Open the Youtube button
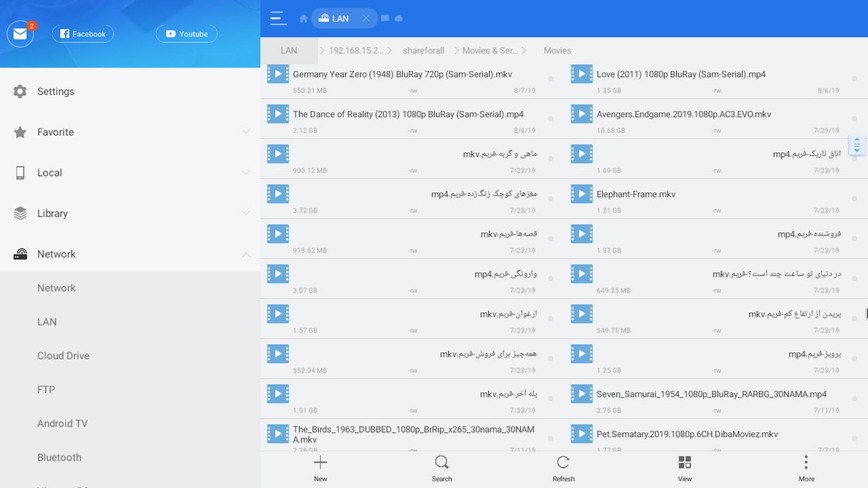 186,33
